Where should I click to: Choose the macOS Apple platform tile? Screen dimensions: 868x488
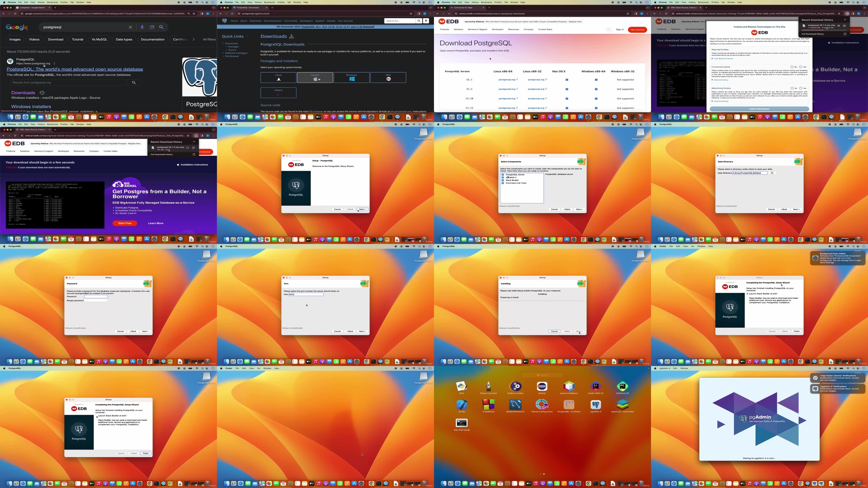315,78
